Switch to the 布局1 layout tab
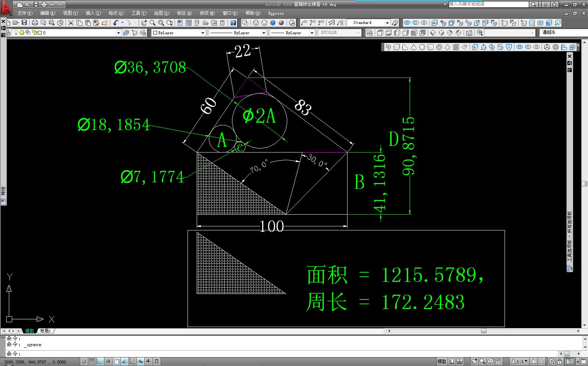 45,331
